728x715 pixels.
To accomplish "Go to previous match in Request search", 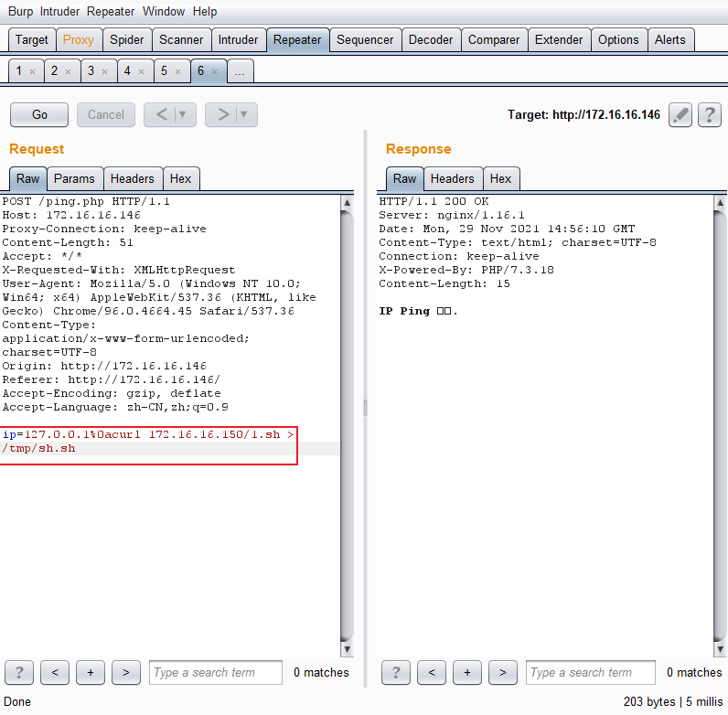I will point(55,672).
